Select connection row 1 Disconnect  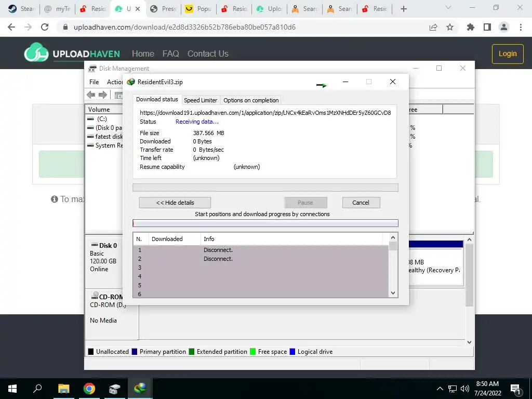pos(261,250)
